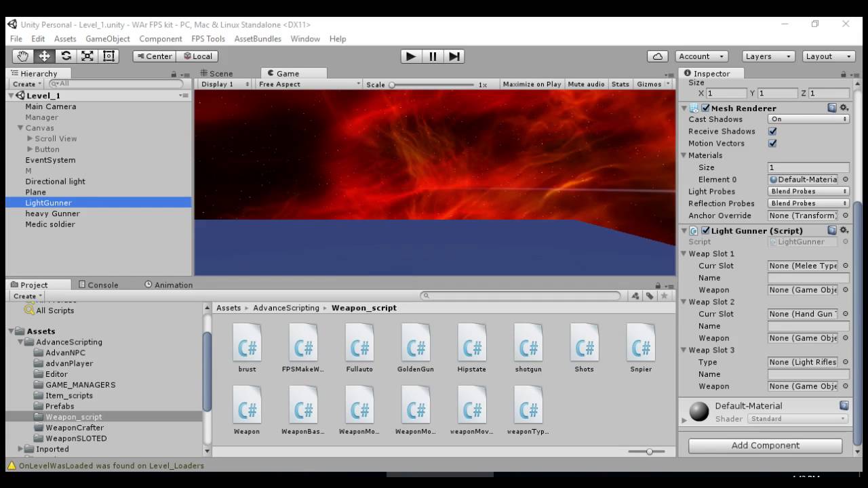The width and height of the screenshot is (868, 488).
Task: Click the Gizmos button
Action: (x=650, y=84)
